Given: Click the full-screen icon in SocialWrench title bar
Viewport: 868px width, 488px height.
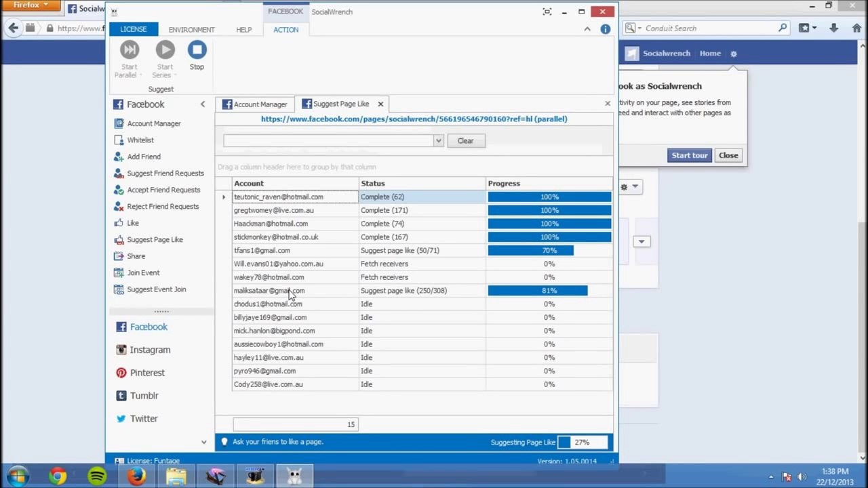Looking at the screenshot, I should (547, 12).
